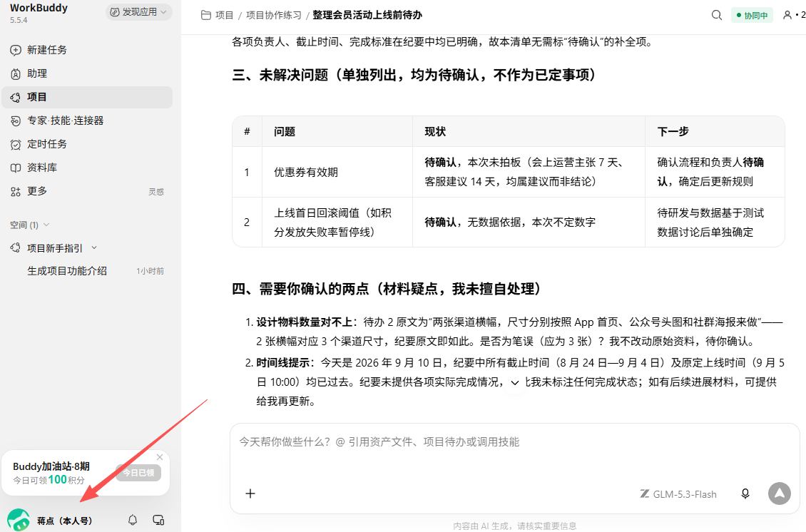
Task: Open the notifications bell icon
Action: (x=133, y=520)
